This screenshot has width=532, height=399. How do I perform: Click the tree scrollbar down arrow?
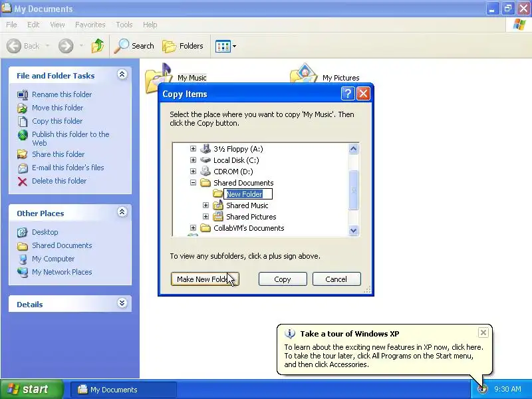[353, 230]
